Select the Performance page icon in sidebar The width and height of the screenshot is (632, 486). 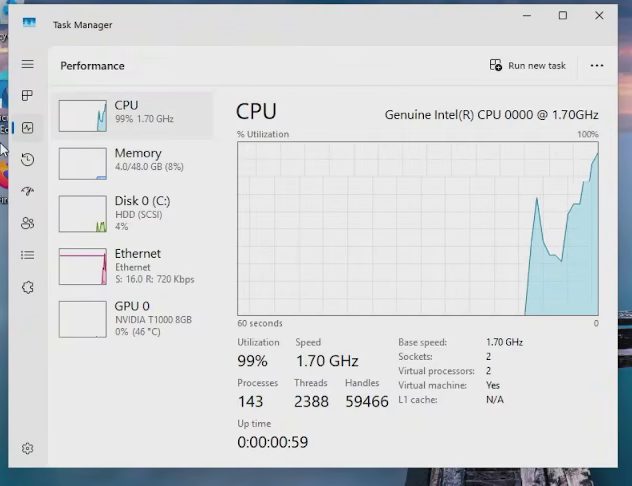click(27, 128)
